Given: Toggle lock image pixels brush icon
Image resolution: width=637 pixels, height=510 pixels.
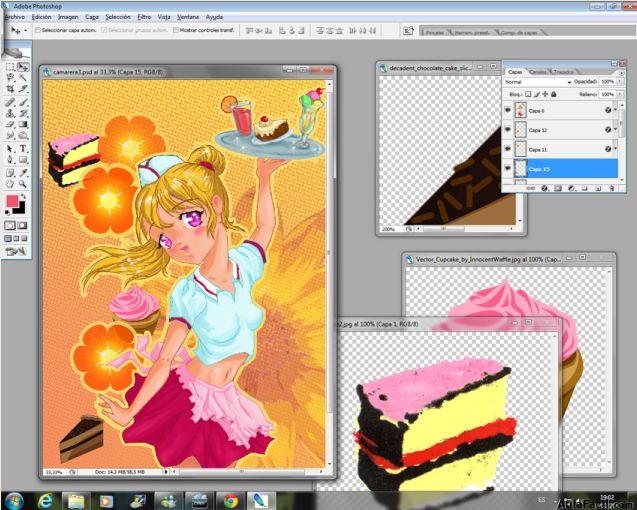Looking at the screenshot, I should coord(536,94).
